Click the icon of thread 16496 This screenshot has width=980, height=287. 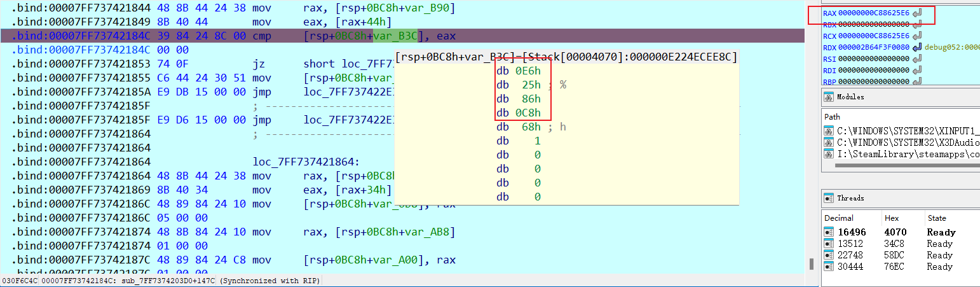coord(829,232)
